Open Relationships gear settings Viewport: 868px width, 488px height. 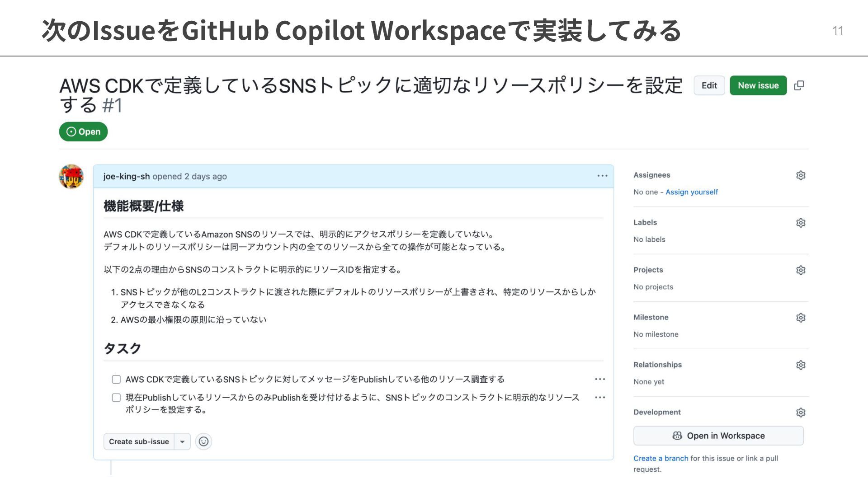tap(801, 365)
